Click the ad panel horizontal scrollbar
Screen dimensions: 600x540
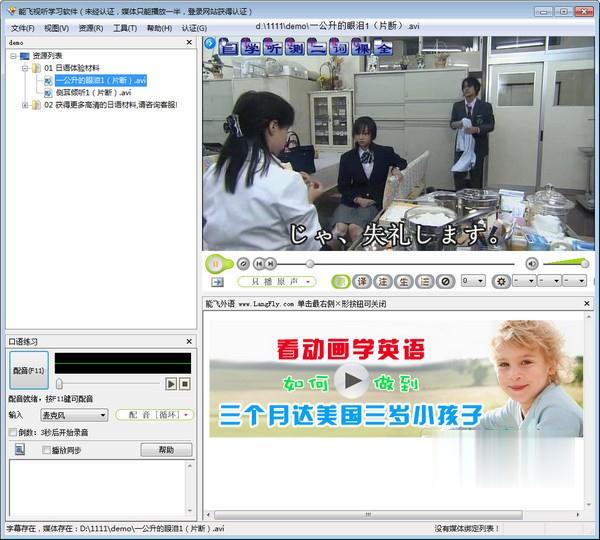click(368, 515)
